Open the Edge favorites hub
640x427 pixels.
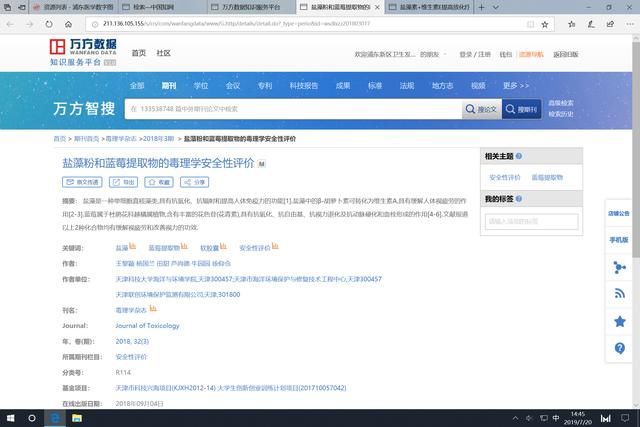[x=571, y=24]
